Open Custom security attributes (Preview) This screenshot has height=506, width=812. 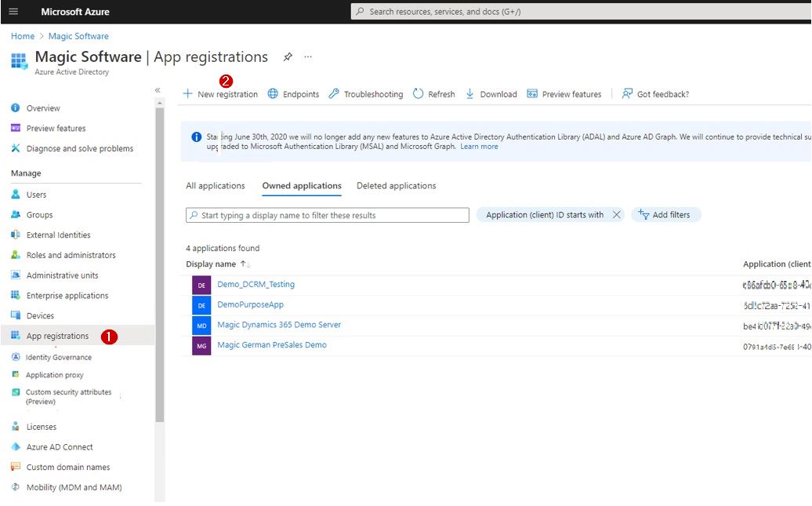tap(68, 397)
